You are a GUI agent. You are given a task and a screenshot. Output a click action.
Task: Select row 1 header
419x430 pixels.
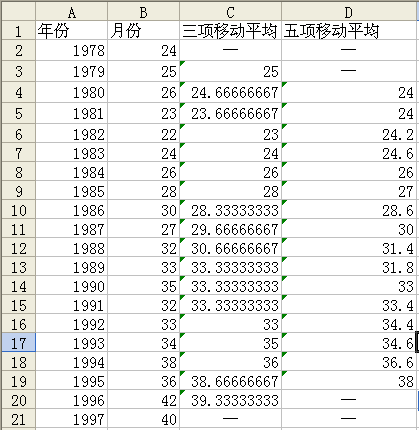(18, 31)
